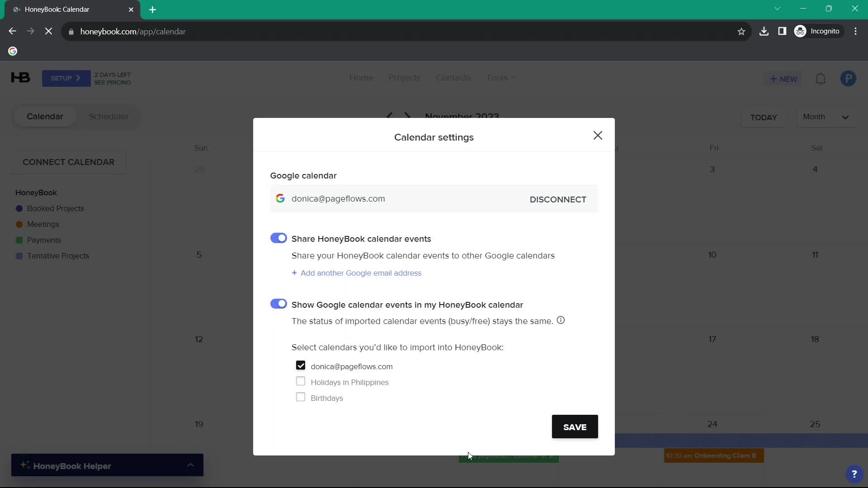Image resolution: width=868 pixels, height=488 pixels.
Task: Click DISCONNECT Google calendar account
Action: click(x=558, y=199)
